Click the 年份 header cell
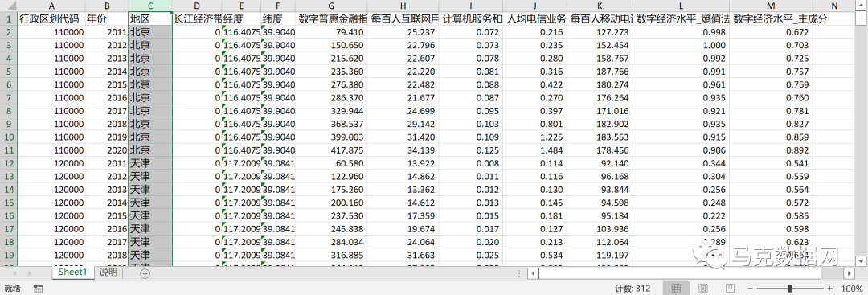The height and width of the screenshot is (295, 868). click(107, 18)
